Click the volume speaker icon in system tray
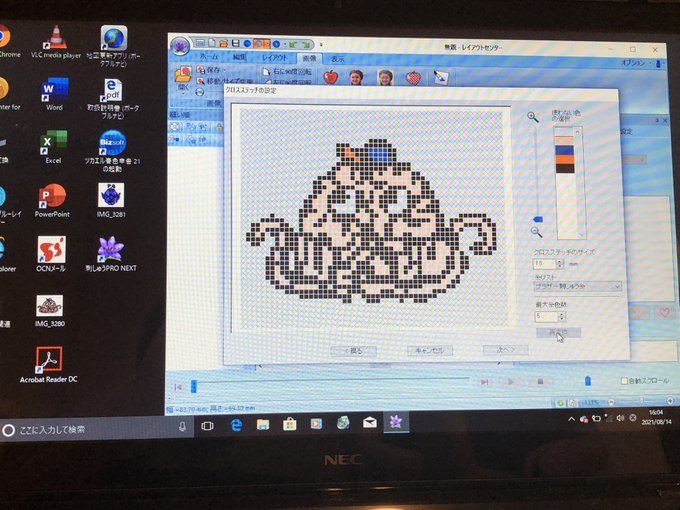 pyautogui.click(x=620, y=418)
